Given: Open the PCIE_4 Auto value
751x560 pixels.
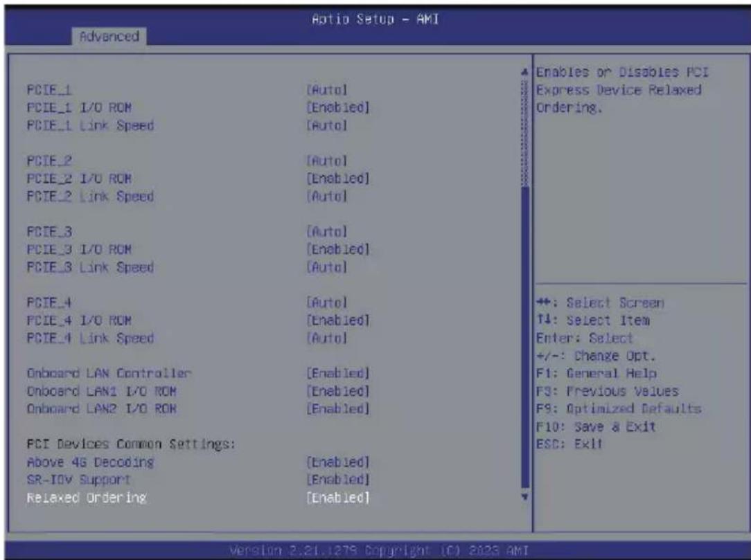Looking at the screenshot, I should point(326,302).
